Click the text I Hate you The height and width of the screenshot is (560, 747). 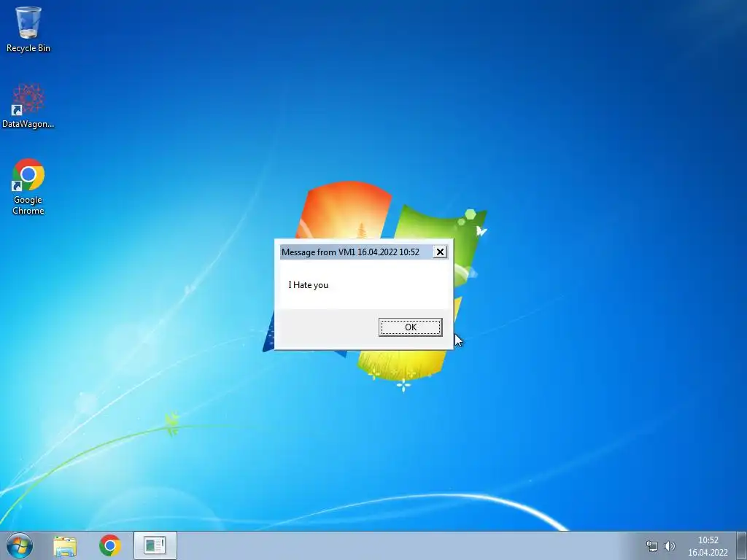(309, 285)
